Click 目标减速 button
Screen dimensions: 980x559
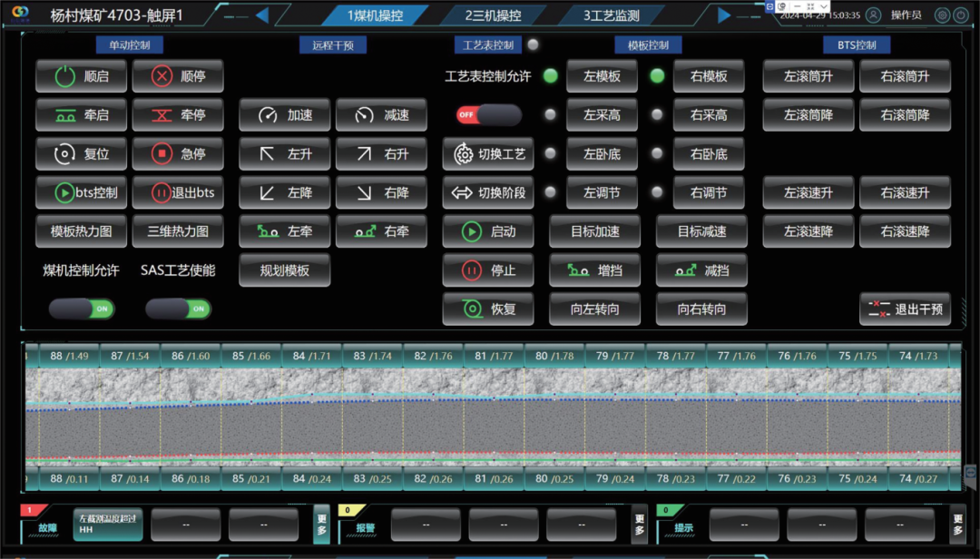(701, 231)
